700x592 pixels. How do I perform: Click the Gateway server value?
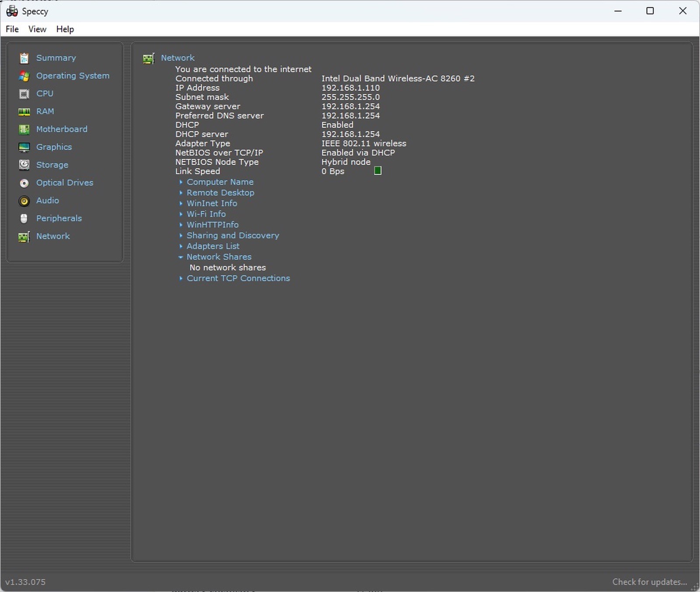point(350,106)
